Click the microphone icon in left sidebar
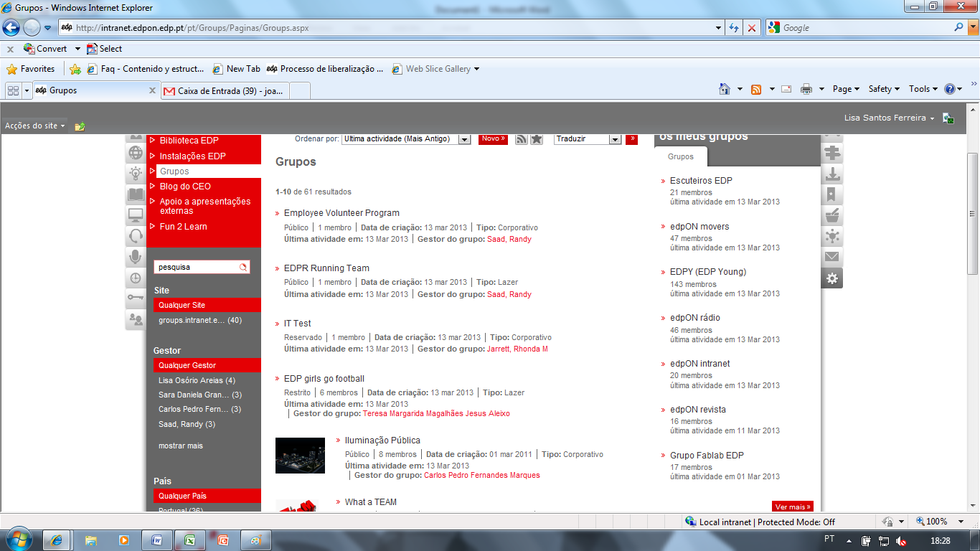Image resolution: width=980 pixels, height=551 pixels. tap(136, 257)
